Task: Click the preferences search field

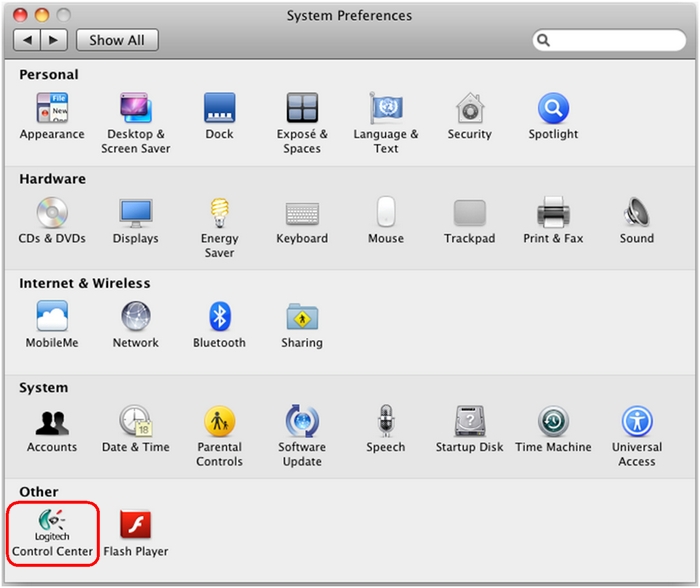Action: point(609,40)
